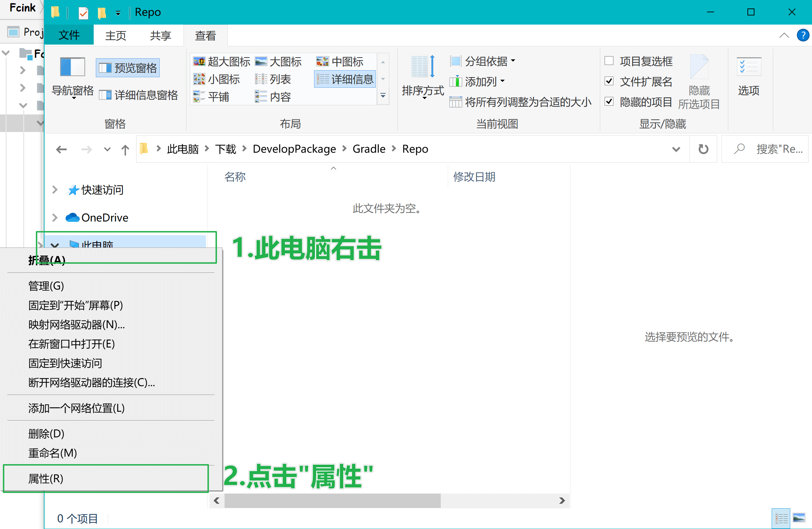
Task: Select Extra large icons (超大图标) layout
Action: click(222, 61)
